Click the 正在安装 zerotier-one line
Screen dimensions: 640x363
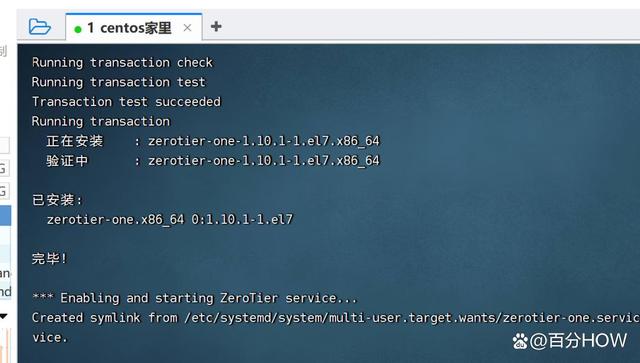point(213,141)
